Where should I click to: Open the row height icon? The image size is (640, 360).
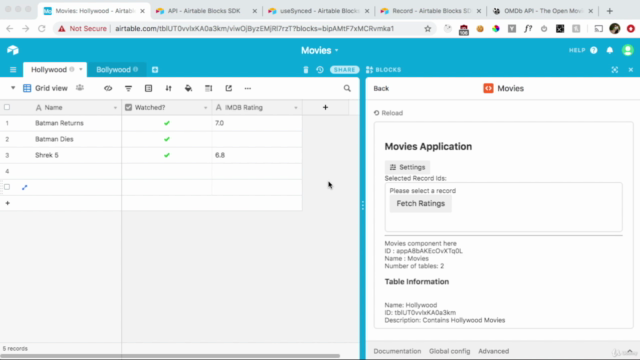tap(209, 88)
